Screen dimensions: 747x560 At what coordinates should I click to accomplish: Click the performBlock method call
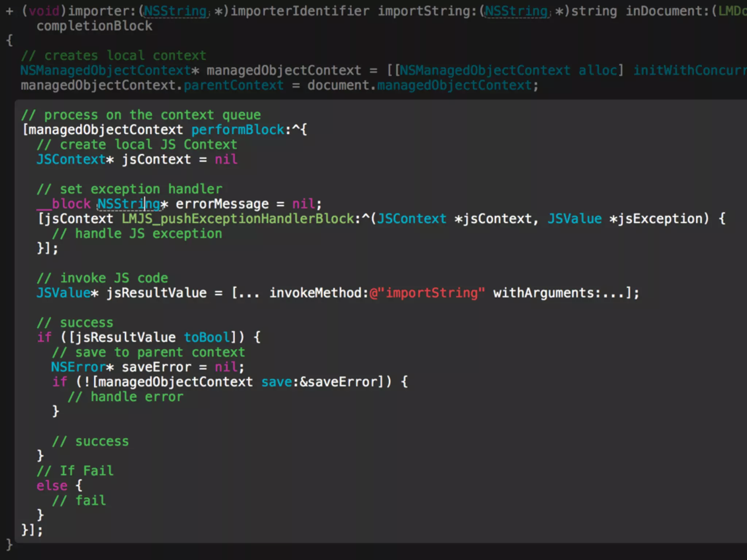(237, 130)
